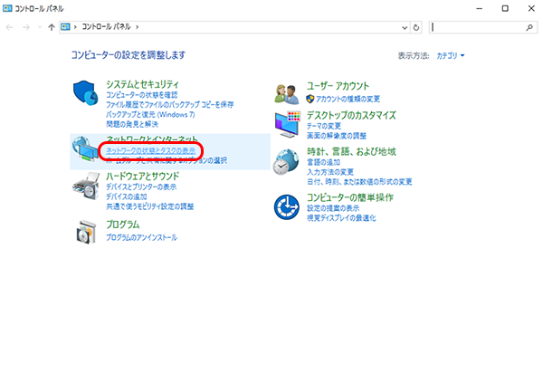The image size is (543, 392).
Task: Click inside the Control Panel search box
Action: click(480, 27)
